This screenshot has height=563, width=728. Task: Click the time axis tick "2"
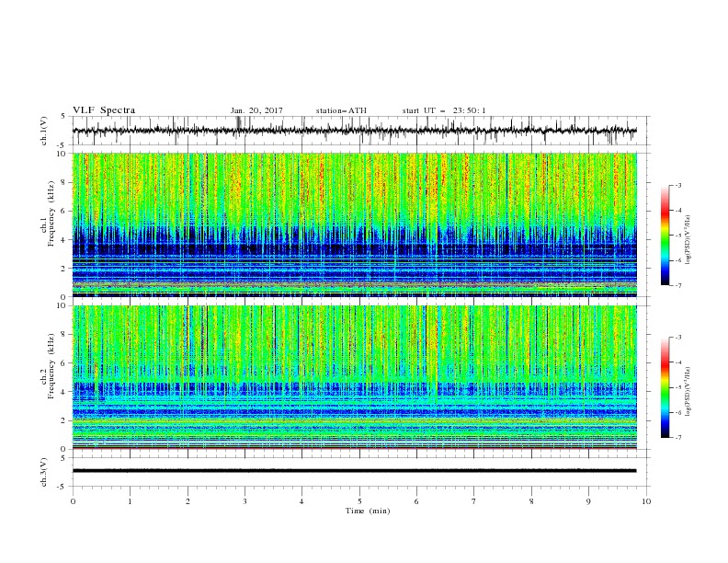coord(188,501)
